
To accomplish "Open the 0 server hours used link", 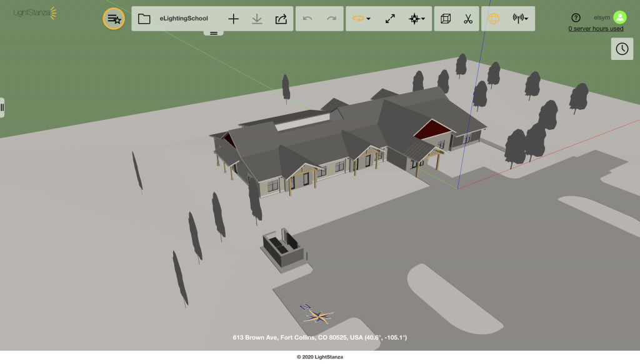I will click(596, 29).
